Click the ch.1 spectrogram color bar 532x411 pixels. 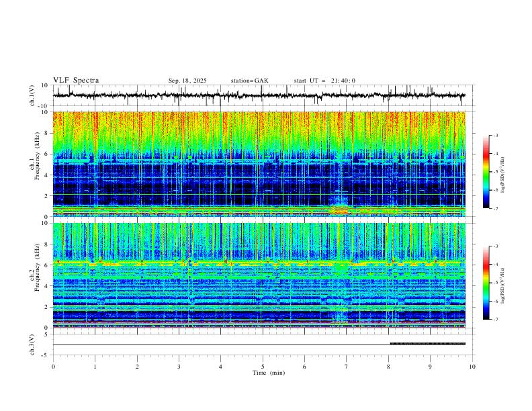pos(486,172)
